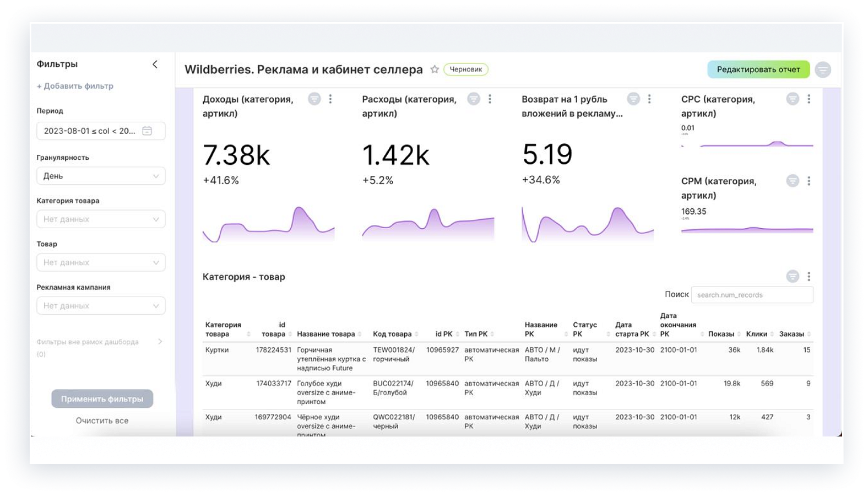This screenshot has width=868, height=496.
Task: Click the Расходы value 1.42k
Action: tap(395, 155)
